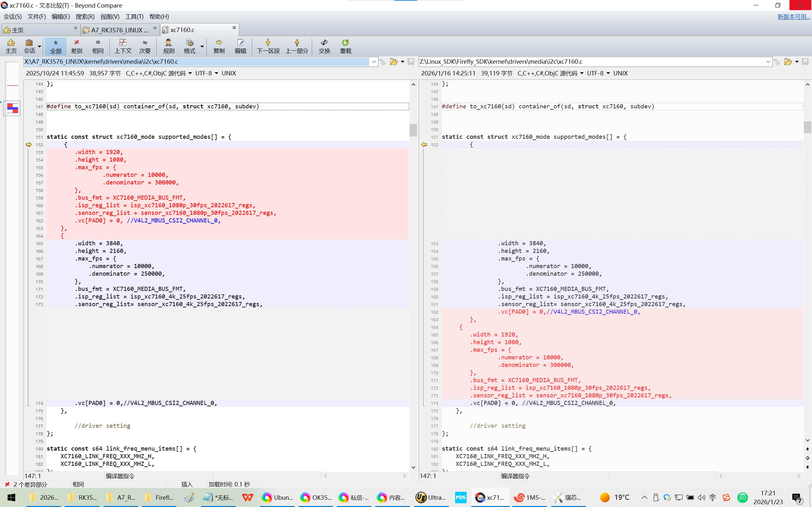The height and width of the screenshot is (507, 812).
Task: Open the 搜索(R) search menu
Action: pos(85,16)
